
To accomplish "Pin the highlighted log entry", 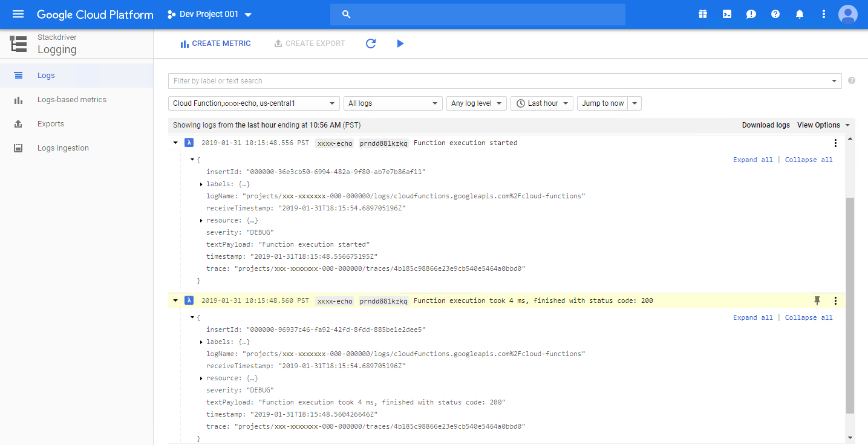I will pos(817,300).
